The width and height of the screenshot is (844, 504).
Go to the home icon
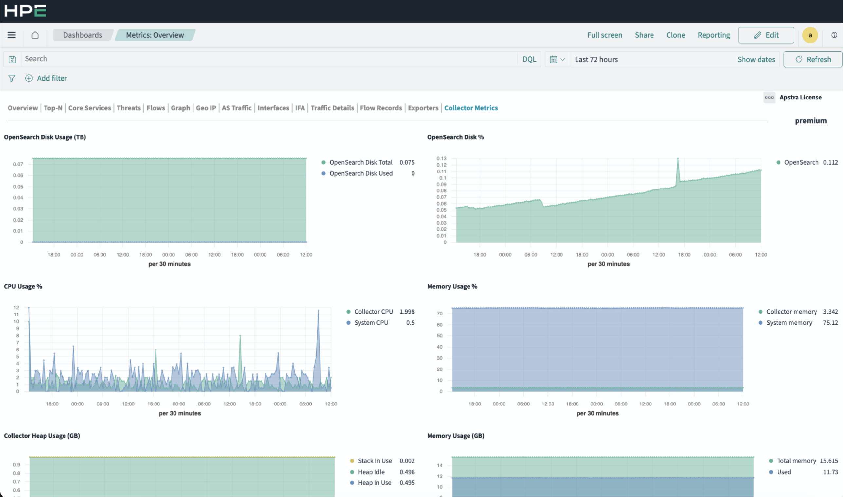pos(35,35)
